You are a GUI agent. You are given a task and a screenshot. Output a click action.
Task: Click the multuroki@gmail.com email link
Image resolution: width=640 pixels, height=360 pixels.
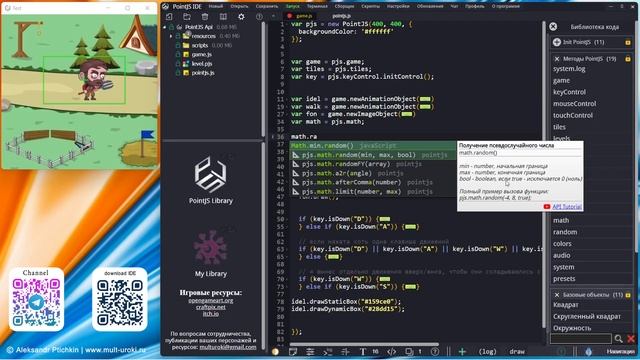pyautogui.click(x=228, y=347)
